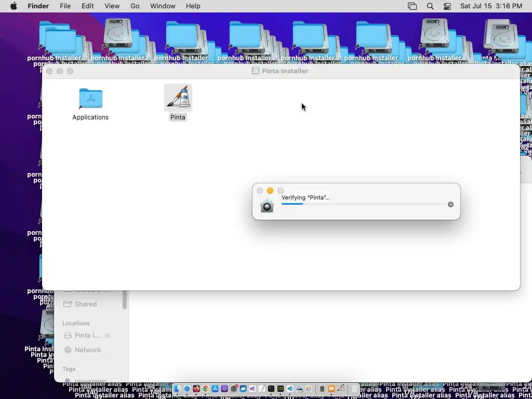Open Stage Manager windows icon in menu bar
532x399 pixels.
click(412, 6)
